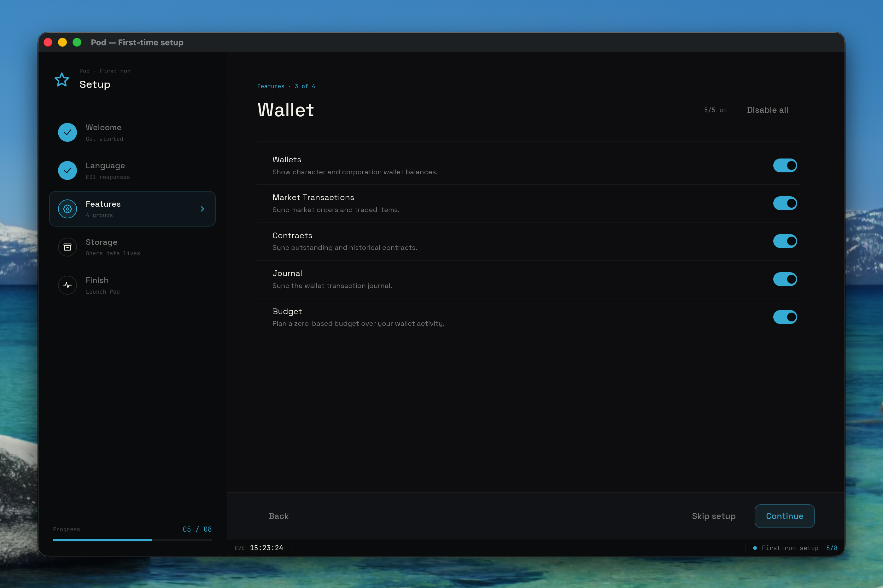The image size is (883, 588).
Task: Click the Setup sidebar title
Action: coord(95,84)
